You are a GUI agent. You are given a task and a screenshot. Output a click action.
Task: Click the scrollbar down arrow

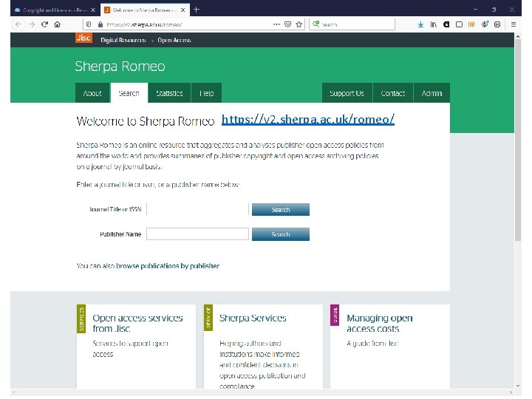518,386
